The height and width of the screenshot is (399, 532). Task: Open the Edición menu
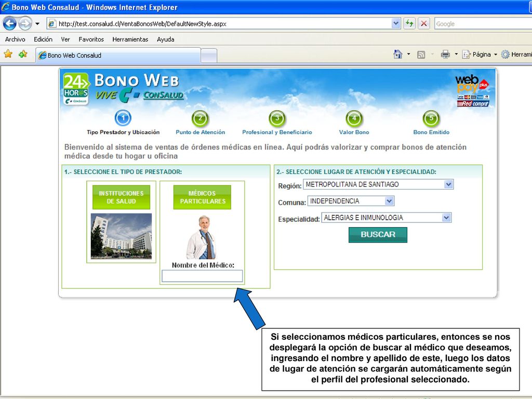point(43,39)
